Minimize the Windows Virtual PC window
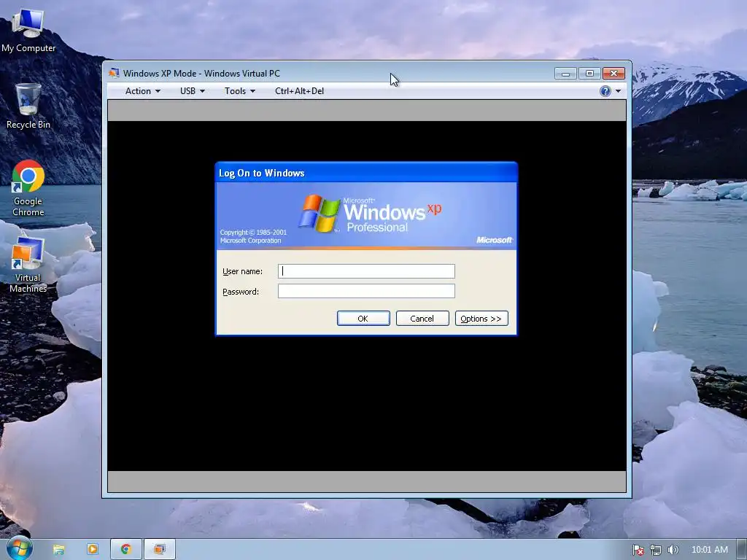This screenshot has height=560, width=747. [565, 74]
